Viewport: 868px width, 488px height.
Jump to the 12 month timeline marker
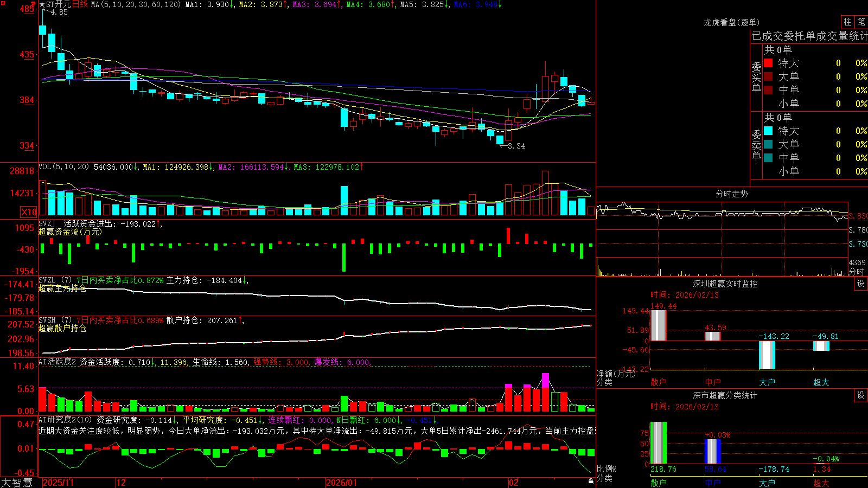tap(121, 483)
